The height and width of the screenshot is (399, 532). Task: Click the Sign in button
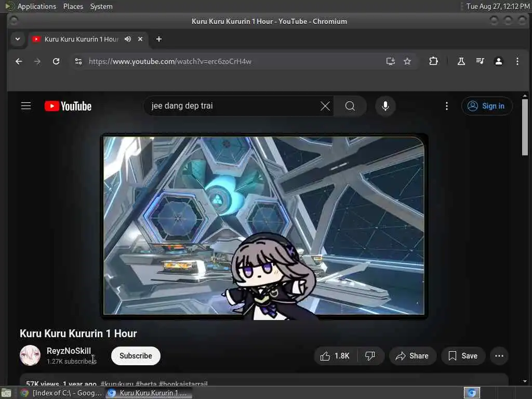[x=486, y=106]
